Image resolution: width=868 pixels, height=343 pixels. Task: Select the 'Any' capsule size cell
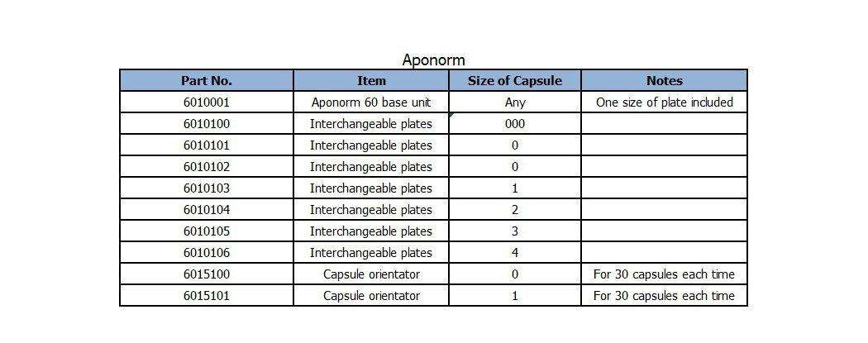(514, 102)
